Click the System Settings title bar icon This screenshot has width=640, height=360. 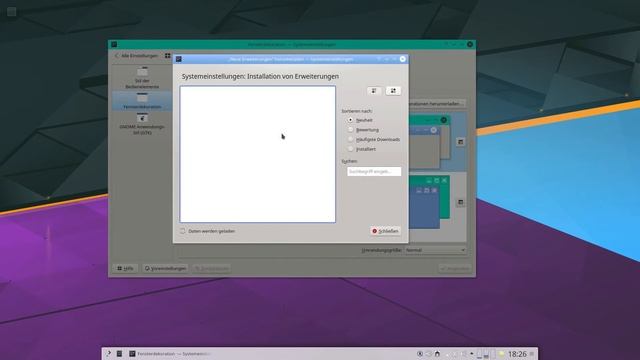coord(114,44)
